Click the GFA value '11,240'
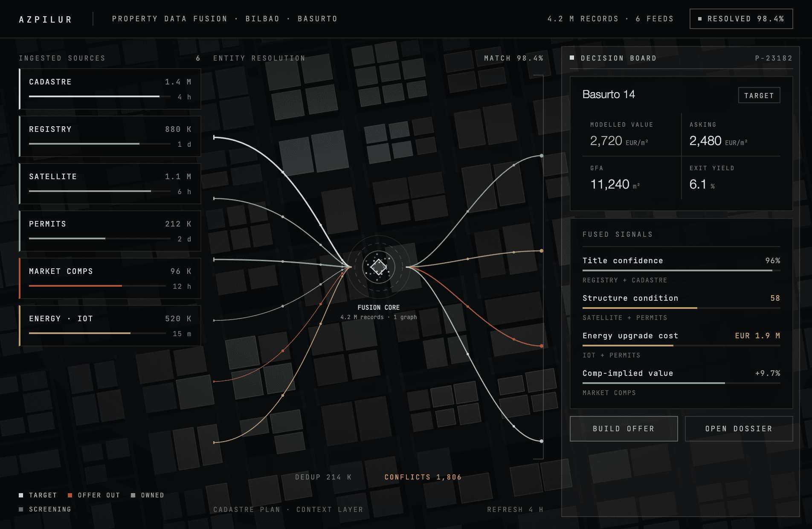 pyautogui.click(x=610, y=184)
